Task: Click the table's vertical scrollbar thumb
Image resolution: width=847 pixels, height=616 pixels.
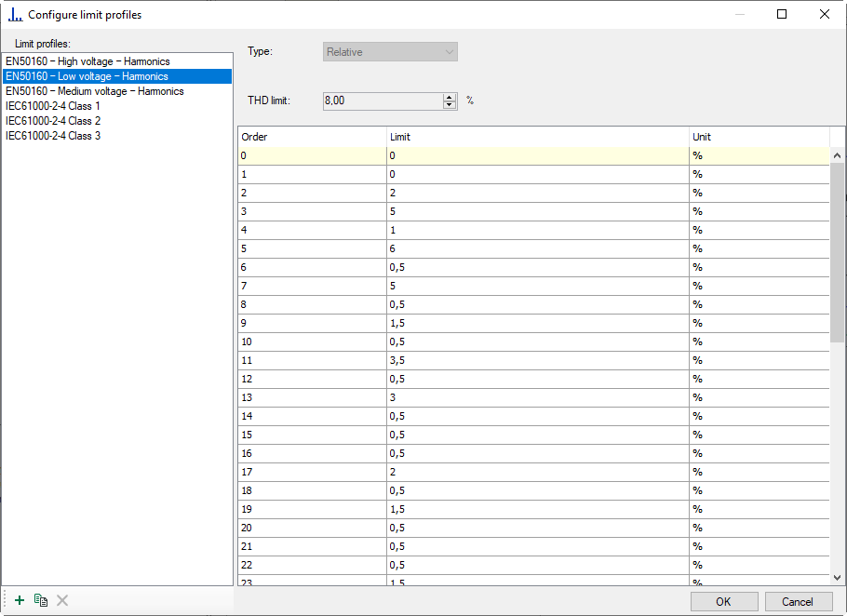Action: pos(838,251)
